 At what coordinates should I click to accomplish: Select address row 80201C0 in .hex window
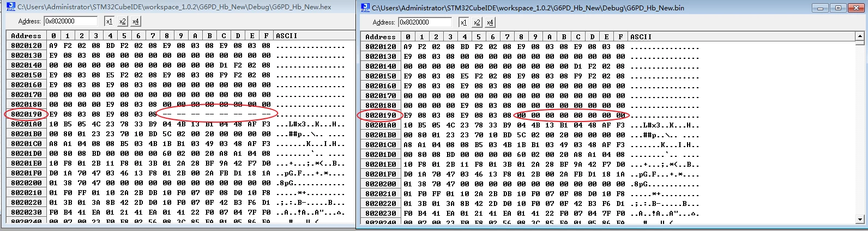(x=26, y=143)
